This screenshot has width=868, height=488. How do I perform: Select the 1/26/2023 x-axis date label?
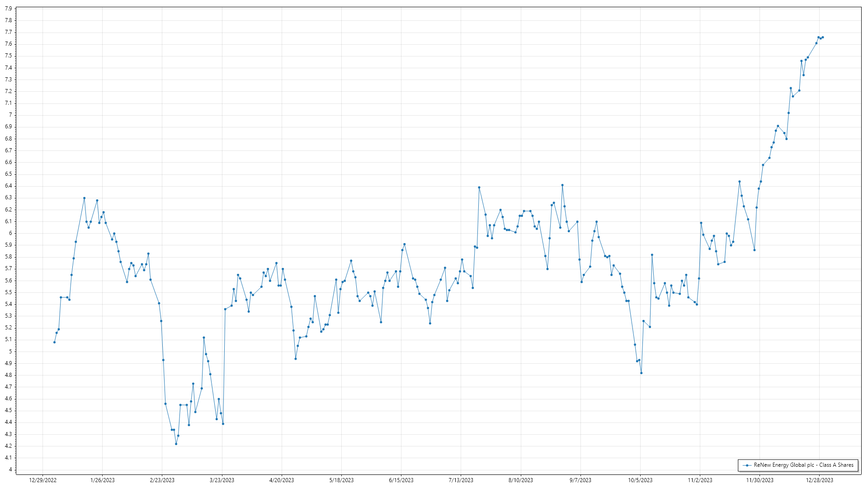102,480
